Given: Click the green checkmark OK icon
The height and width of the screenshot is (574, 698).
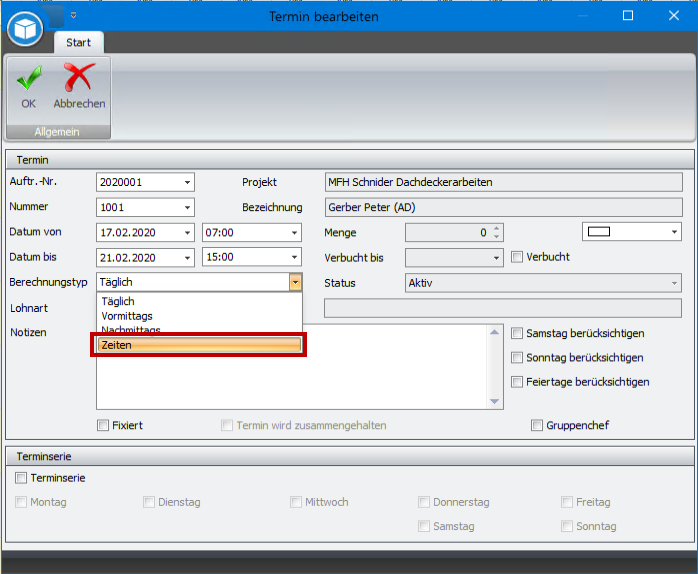Looking at the screenshot, I should coord(29,78).
